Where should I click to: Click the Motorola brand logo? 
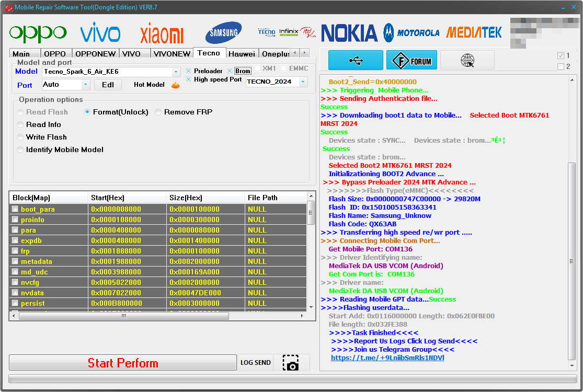(x=411, y=33)
